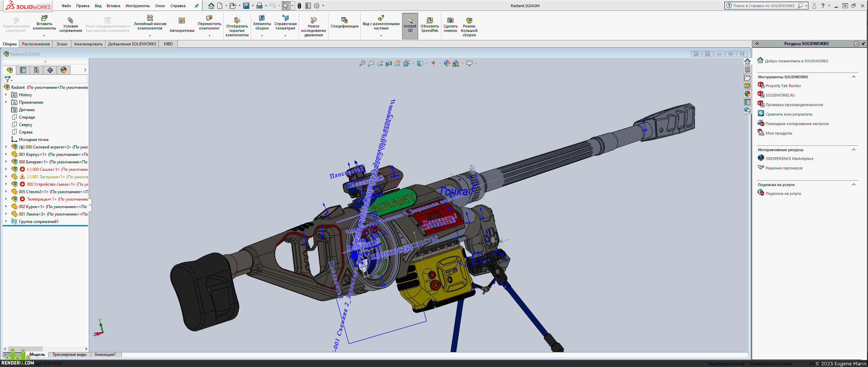This screenshot has height=367, width=868.
Task: Collapse Инструменты SOLIDWORKS section
Action: 853,77
